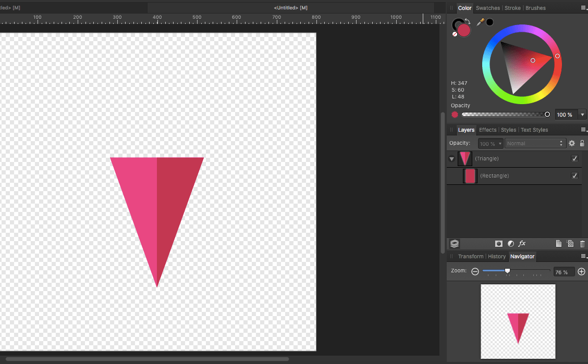Select the color picker eyedropper tool
The image size is (588, 364).
click(480, 22)
